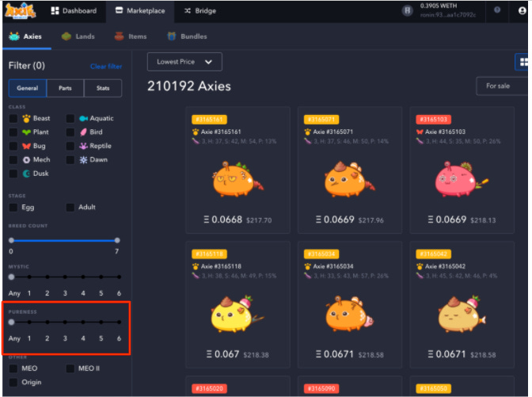Open the Marketplace page
This screenshot has height=397, width=532.
(x=140, y=11)
